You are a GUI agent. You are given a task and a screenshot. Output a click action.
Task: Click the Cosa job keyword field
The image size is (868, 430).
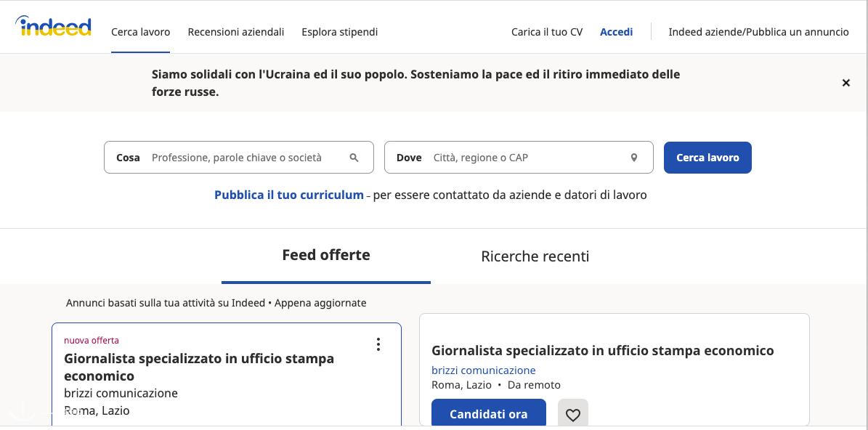[239, 158]
